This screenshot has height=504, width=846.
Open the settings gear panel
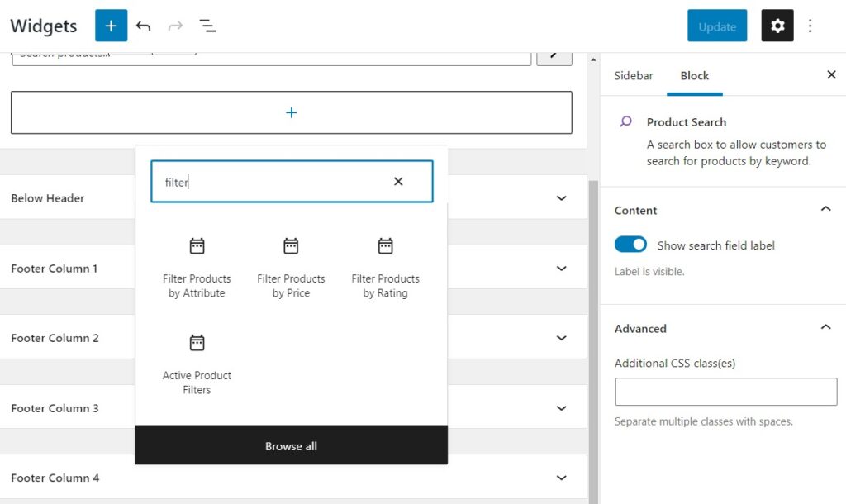coord(777,26)
